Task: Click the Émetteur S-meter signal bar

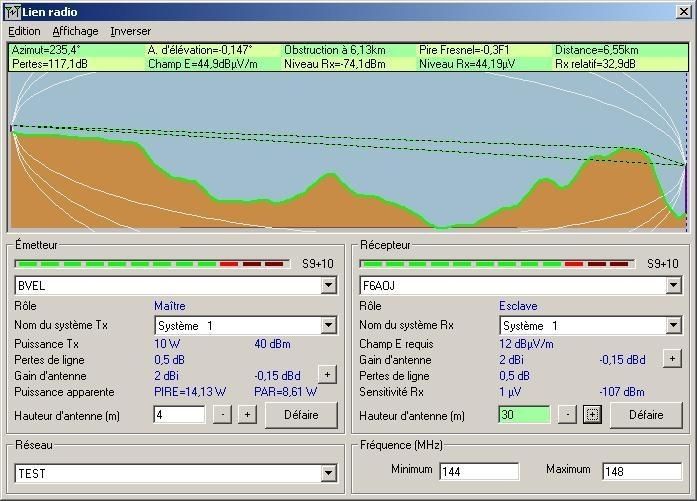Action: 152,264
